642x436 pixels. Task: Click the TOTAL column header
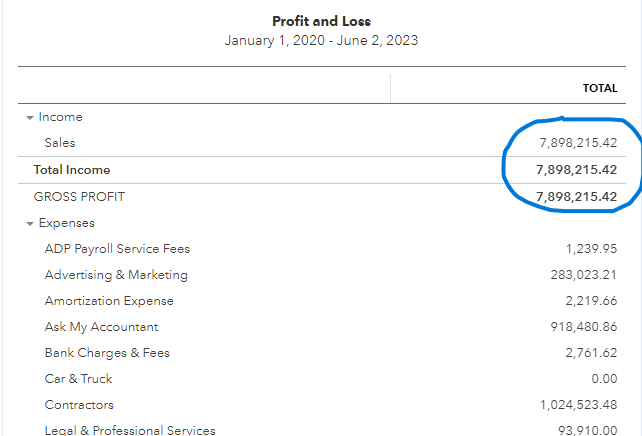pyautogui.click(x=600, y=88)
